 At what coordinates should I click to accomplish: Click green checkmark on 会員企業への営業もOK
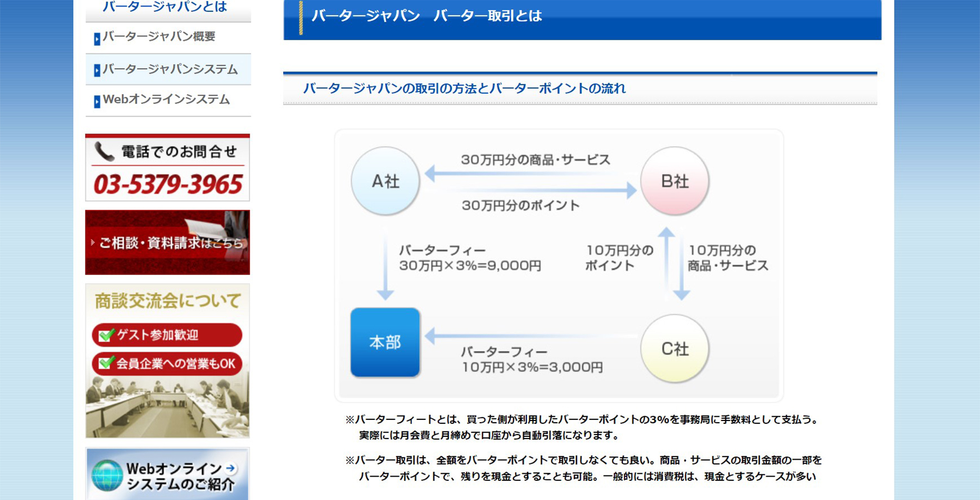click(x=106, y=363)
